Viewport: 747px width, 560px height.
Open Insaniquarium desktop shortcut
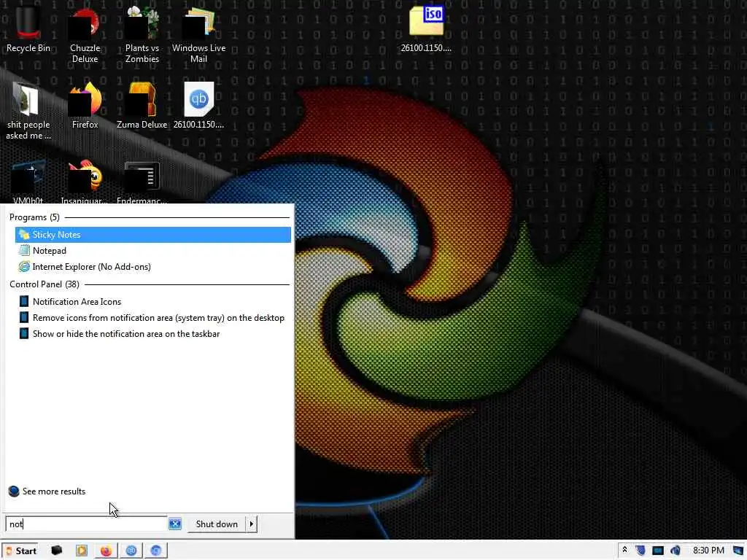[85, 182]
